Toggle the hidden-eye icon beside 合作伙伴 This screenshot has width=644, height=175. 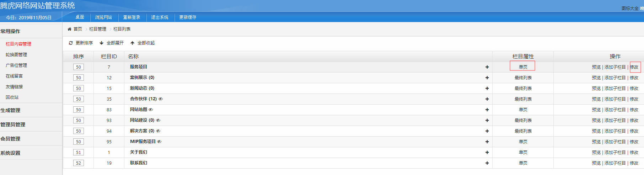coord(161,99)
